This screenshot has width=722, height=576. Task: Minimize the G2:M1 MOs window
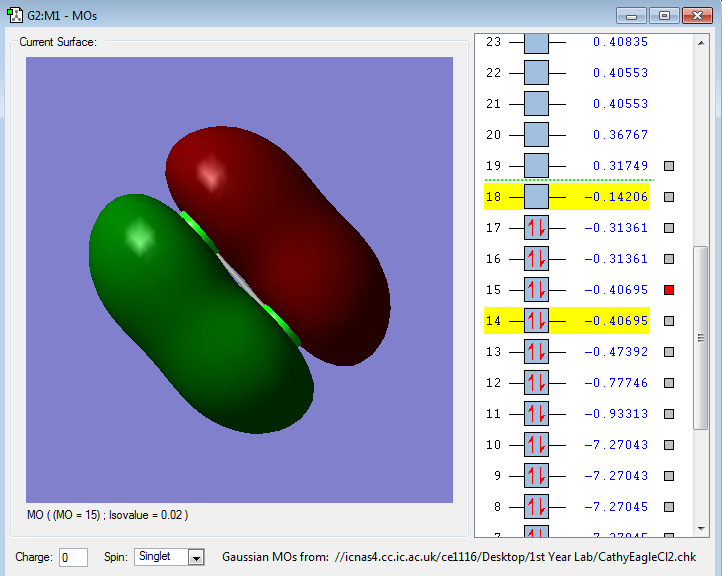point(631,16)
